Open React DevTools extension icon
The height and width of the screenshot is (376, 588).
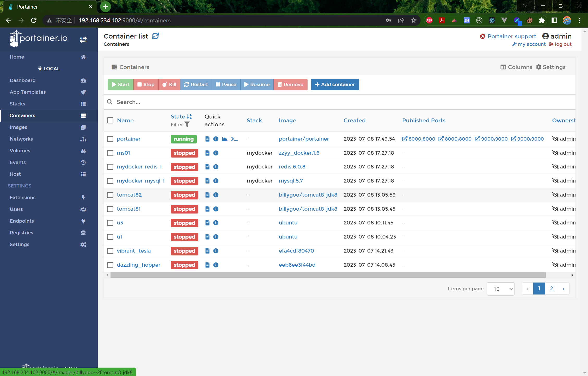point(492,20)
